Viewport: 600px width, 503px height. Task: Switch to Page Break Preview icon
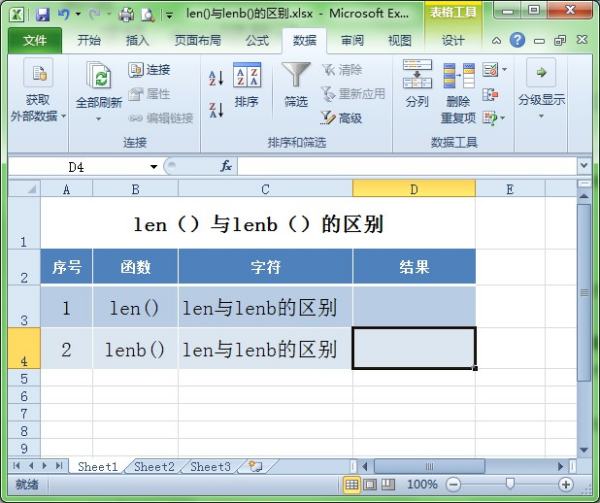coord(388,484)
